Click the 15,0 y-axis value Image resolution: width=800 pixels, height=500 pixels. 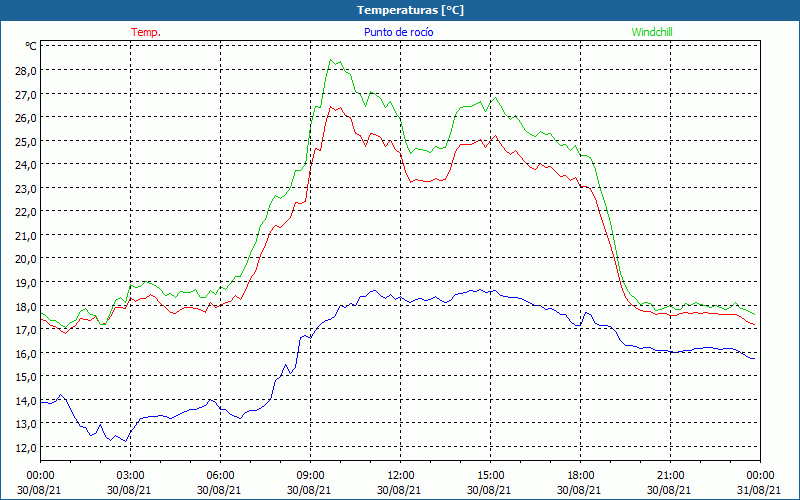(26, 377)
